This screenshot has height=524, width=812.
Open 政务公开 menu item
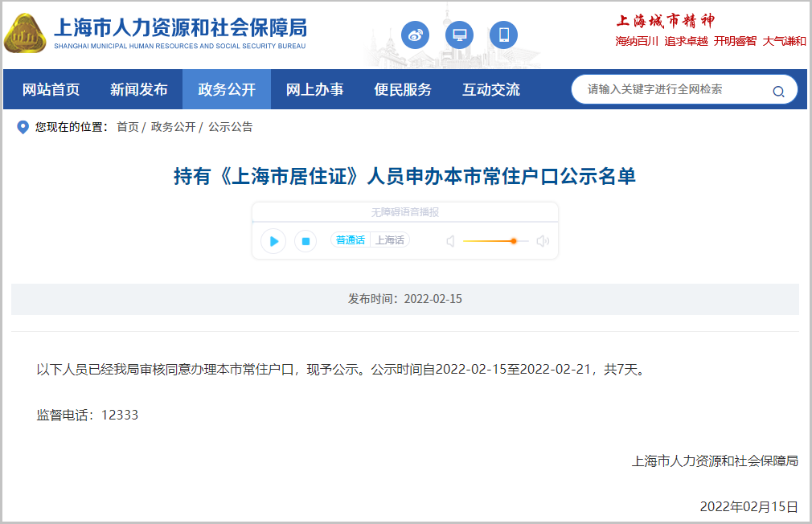[x=227, y=89]
